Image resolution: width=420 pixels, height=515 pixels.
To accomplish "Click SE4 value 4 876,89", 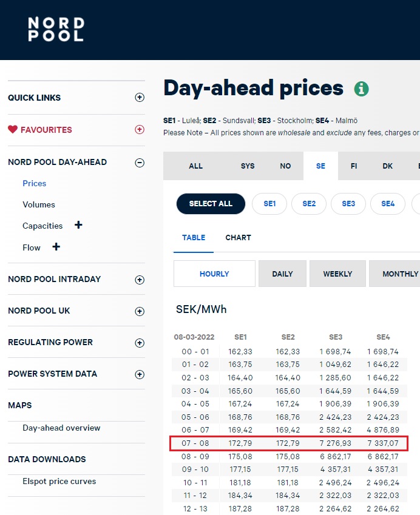I will (x=383, y=429).
